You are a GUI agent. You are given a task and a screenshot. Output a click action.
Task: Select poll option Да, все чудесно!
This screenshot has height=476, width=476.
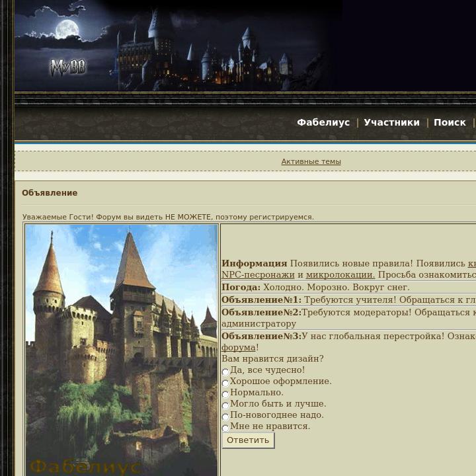[x=225, y=372]
